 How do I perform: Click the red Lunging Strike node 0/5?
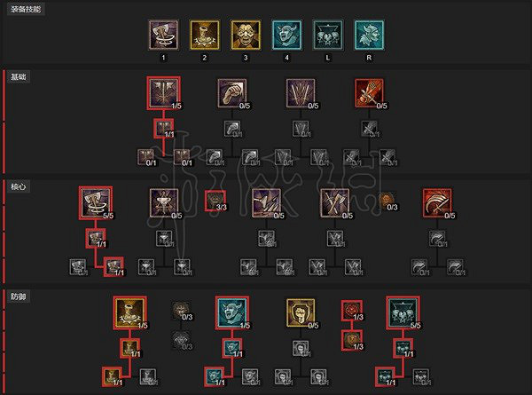tap(369, 93)
